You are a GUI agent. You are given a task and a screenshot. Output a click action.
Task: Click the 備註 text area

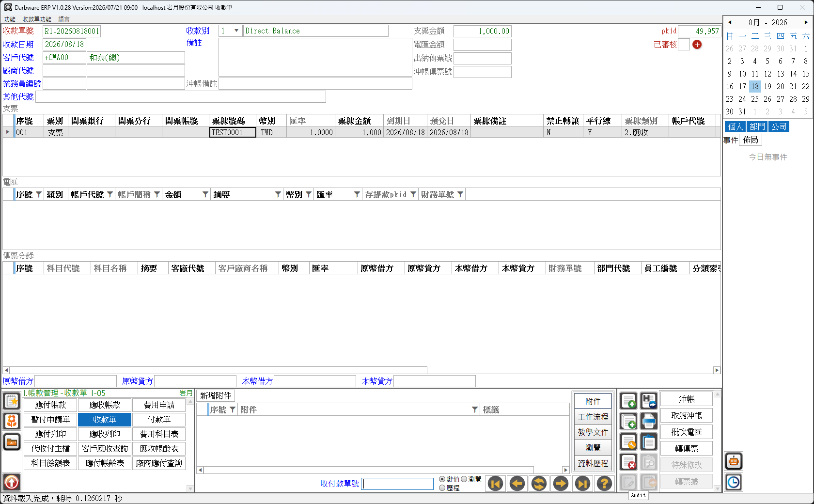[x=315, y=57]
